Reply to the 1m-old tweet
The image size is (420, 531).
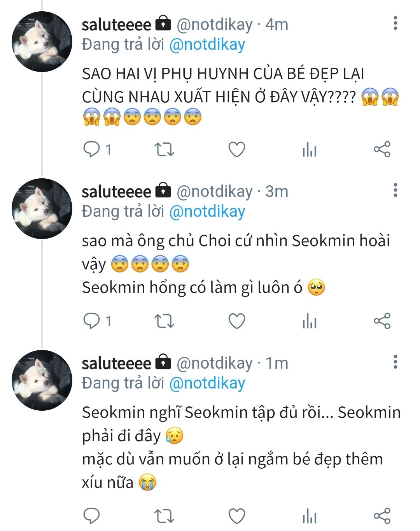tap(92, 516)
